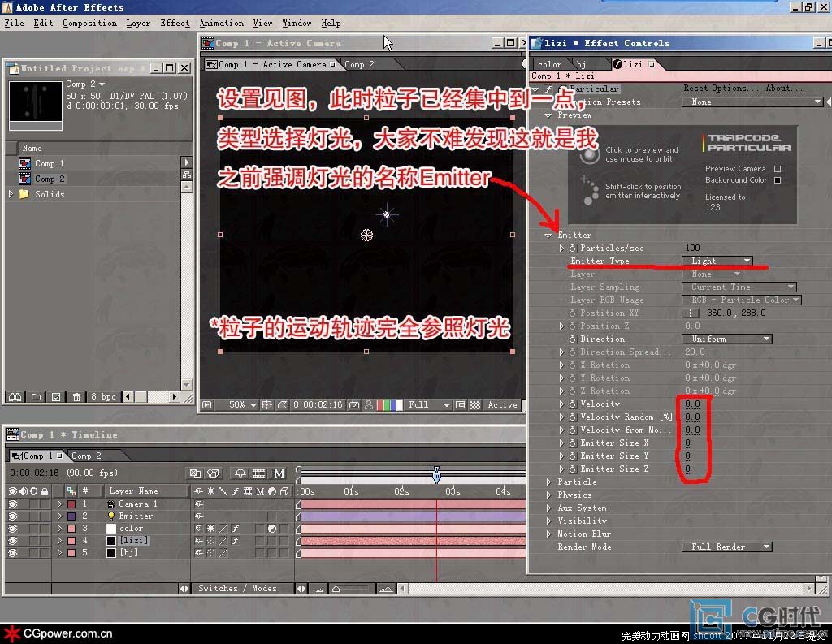Viewport: 832px width, 644px height.
Task: Click the Particles/sec value 100
Action: point(692,249)
